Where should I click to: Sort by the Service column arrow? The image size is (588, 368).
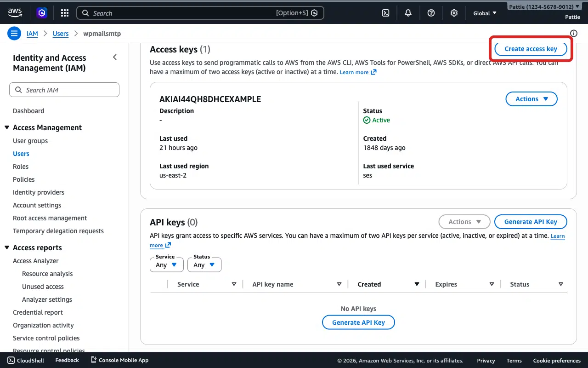pyautogui.click(x=234, y=284)
